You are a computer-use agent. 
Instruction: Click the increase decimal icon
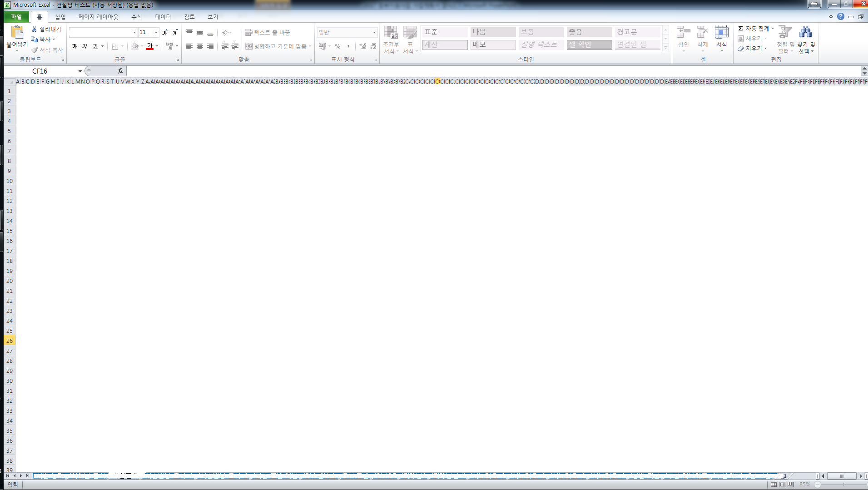pos(363,46)
